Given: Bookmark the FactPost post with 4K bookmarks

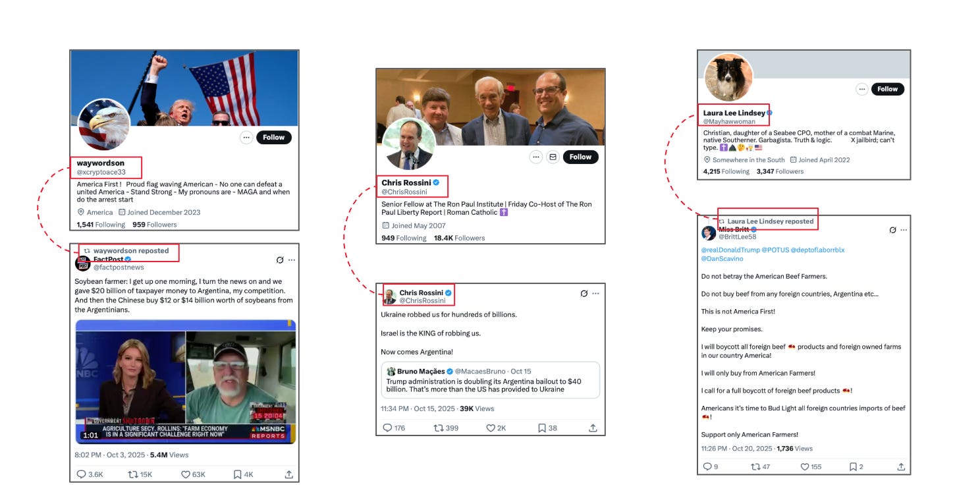Looking at the screenshot, I should (243, 474).
